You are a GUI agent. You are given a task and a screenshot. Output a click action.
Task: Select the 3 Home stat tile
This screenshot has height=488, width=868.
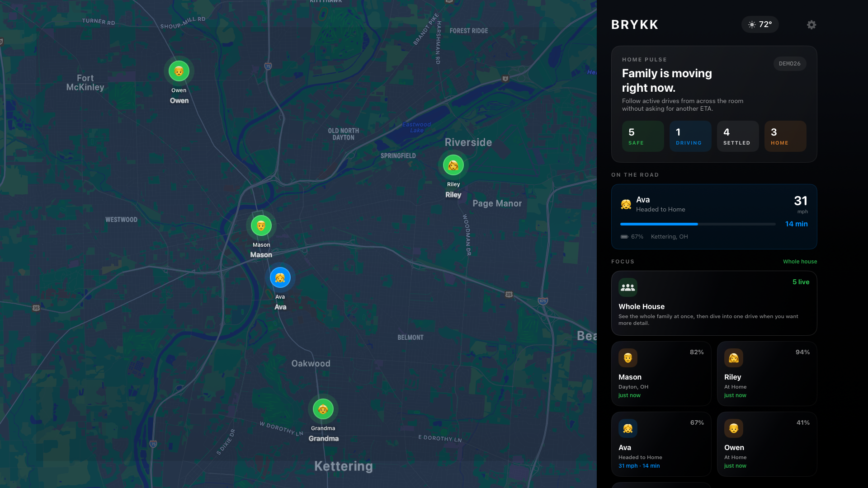coord(785,136)
